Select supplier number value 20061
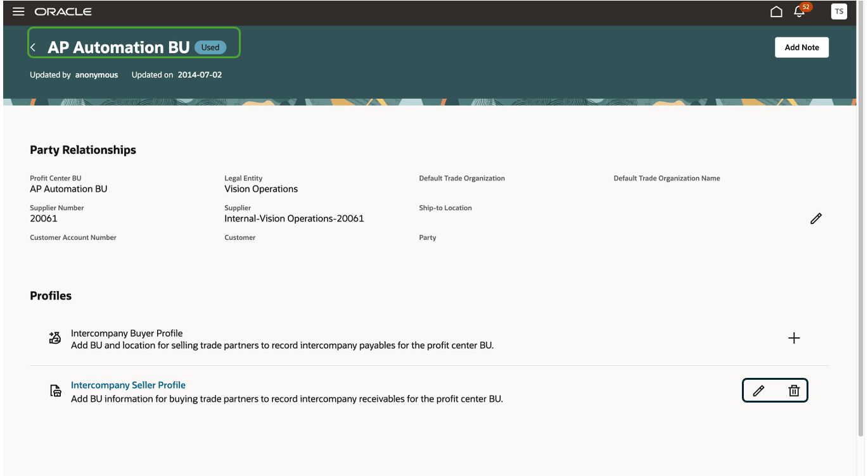 coord(44,218)
